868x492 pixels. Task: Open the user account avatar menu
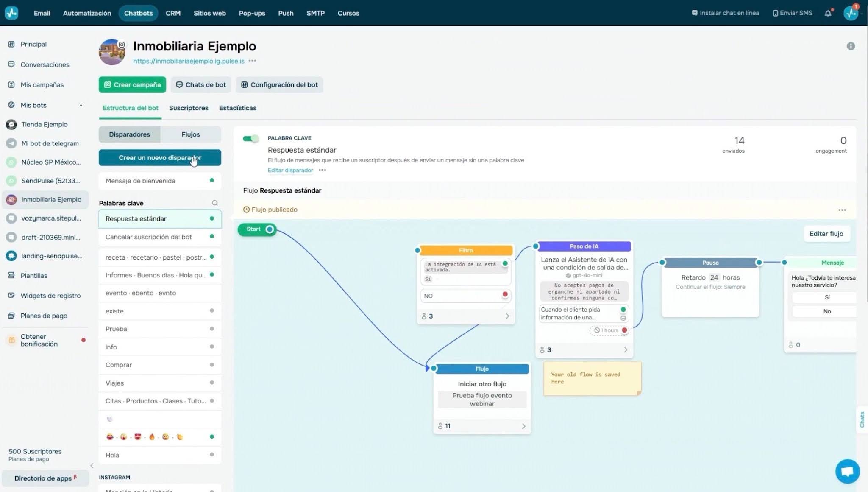click(851, 13)
